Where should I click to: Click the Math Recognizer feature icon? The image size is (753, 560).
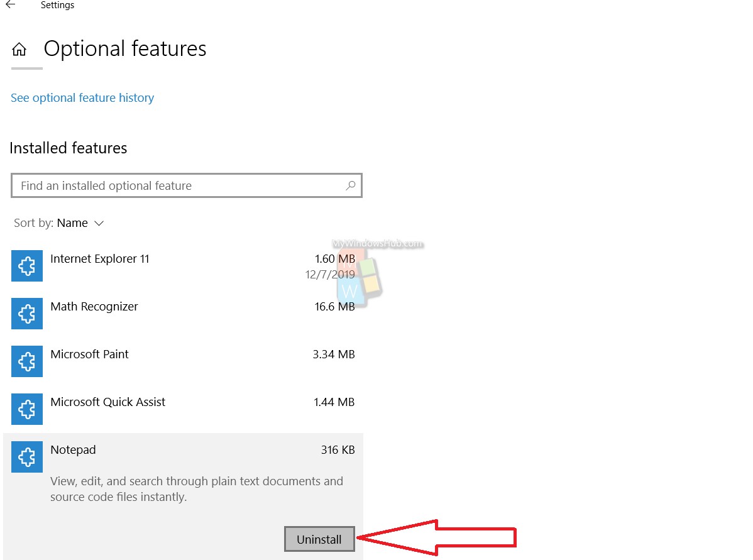pos(27,314)
